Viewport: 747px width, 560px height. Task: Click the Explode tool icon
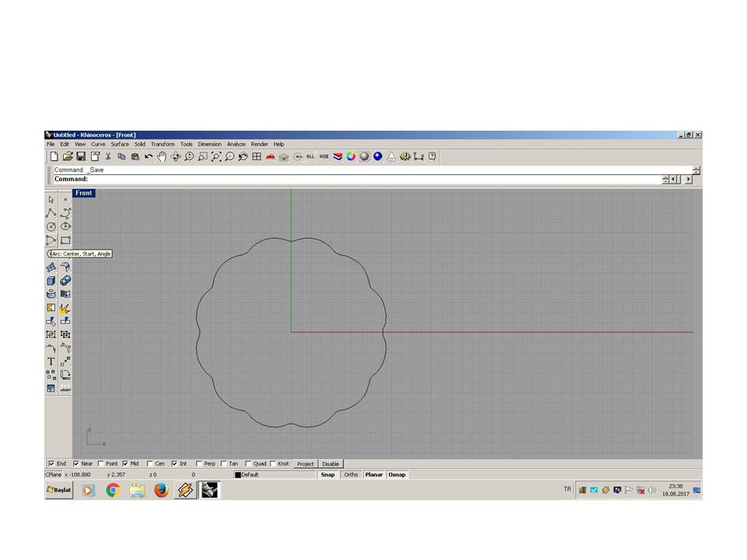click(x=65, y=308)
